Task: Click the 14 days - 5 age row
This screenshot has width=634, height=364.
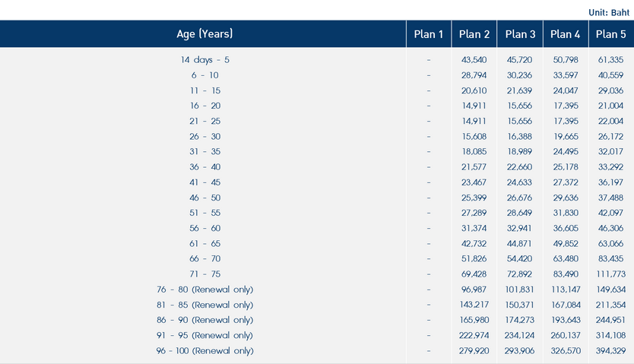Action: 204,60
